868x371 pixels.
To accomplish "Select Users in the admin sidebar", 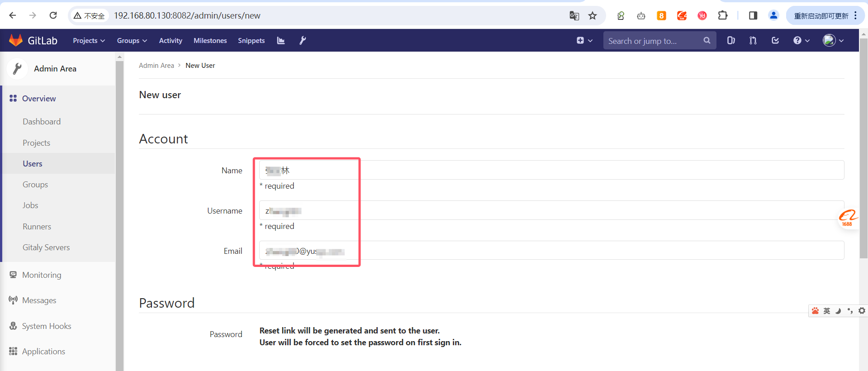I will click(33, 164).
